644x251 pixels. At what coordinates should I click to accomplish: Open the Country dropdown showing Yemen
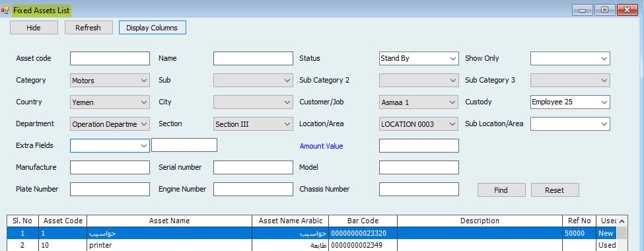110,102
